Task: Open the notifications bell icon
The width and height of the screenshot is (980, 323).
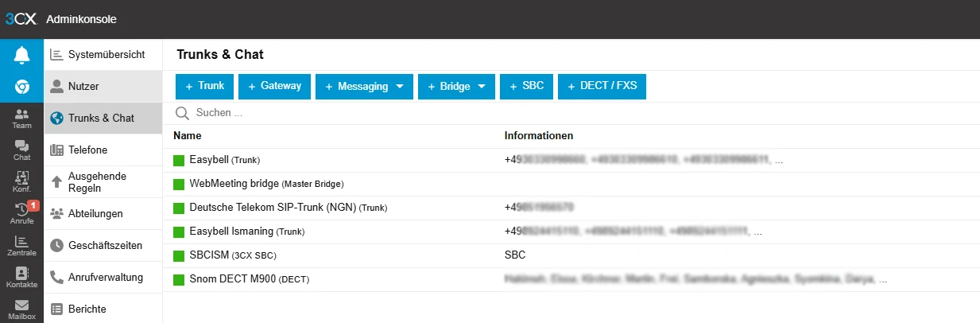Action: point(21,55)
